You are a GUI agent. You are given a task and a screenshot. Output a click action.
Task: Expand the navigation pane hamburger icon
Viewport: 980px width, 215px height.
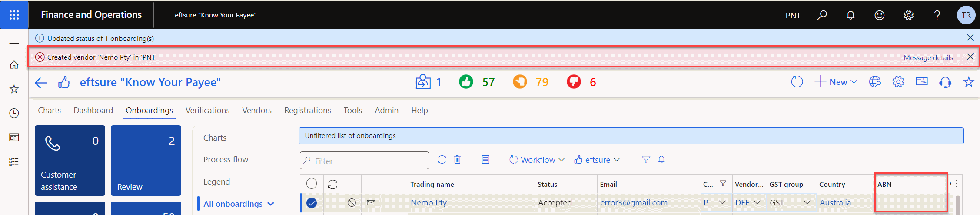[14, 41]
